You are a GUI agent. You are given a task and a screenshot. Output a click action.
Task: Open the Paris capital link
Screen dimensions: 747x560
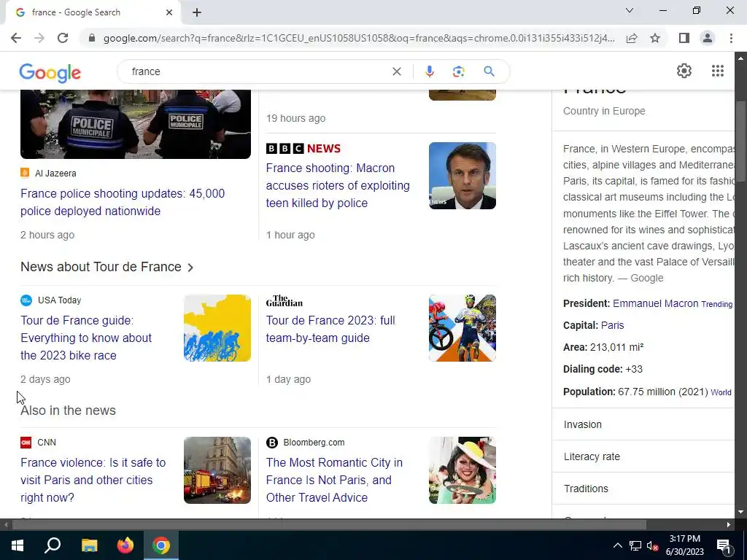pyautogui.click(x=612, y=325)
